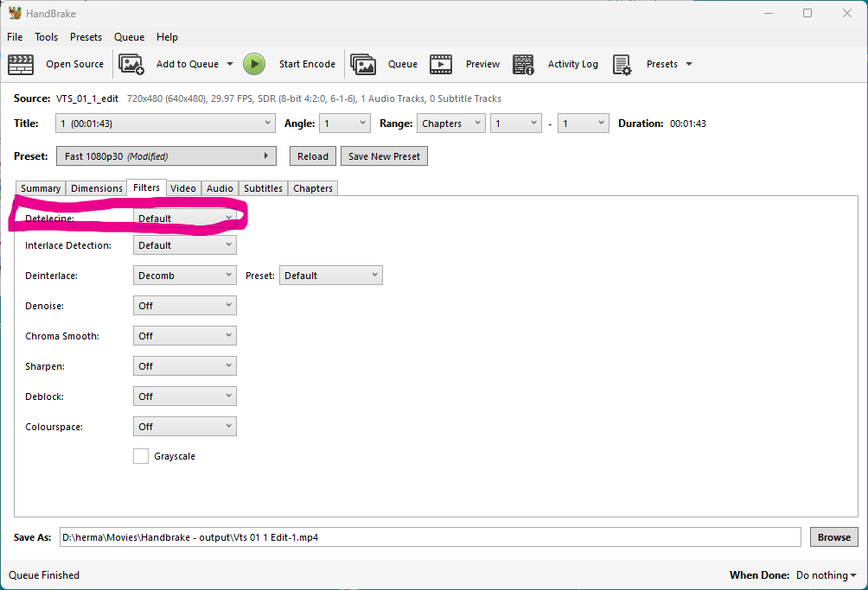Click the Open Source label
This screenshot has width=868, height=590.
74,64
